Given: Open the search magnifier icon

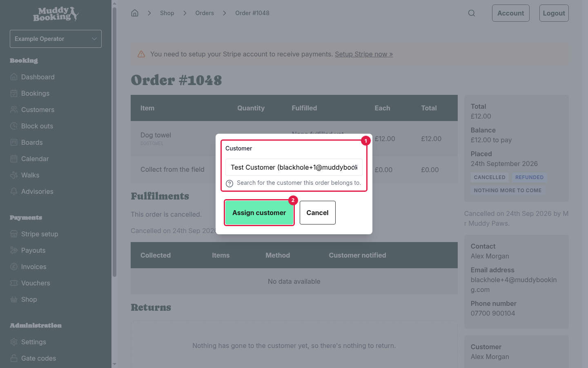Looking at the screenshot, I should (x=472, y=13).
